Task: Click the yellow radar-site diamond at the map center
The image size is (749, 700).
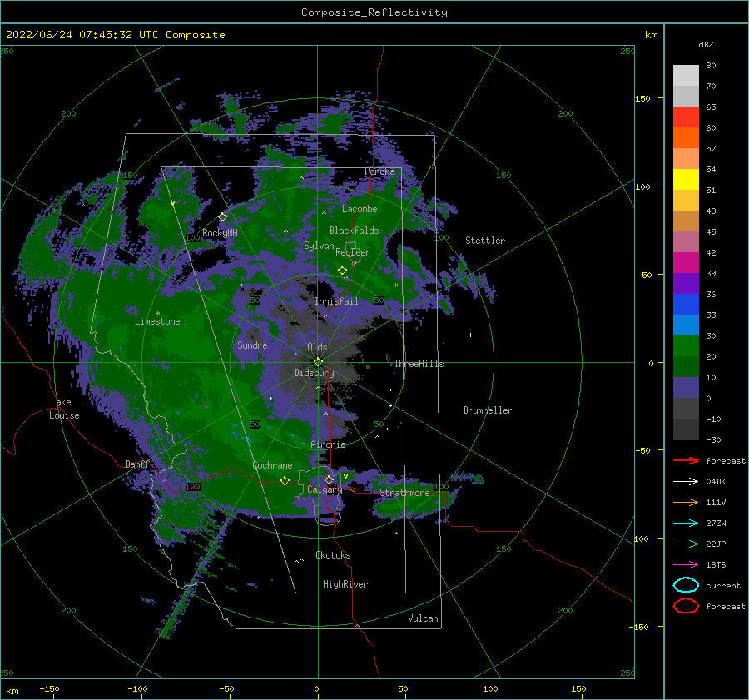Action: (x=318, y=362)
